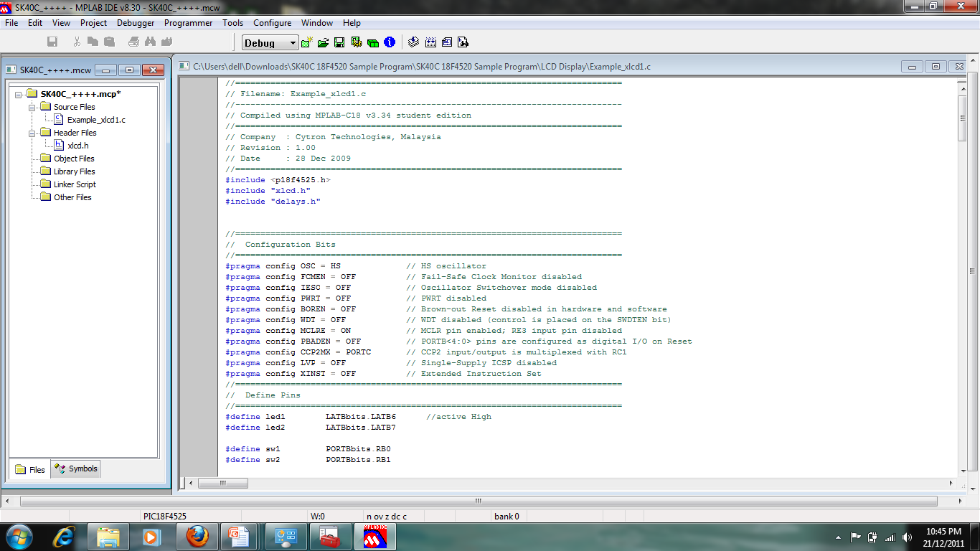
Task: Minimize the Example_xlcd1.c editor window
Action: tap(913, 66)
